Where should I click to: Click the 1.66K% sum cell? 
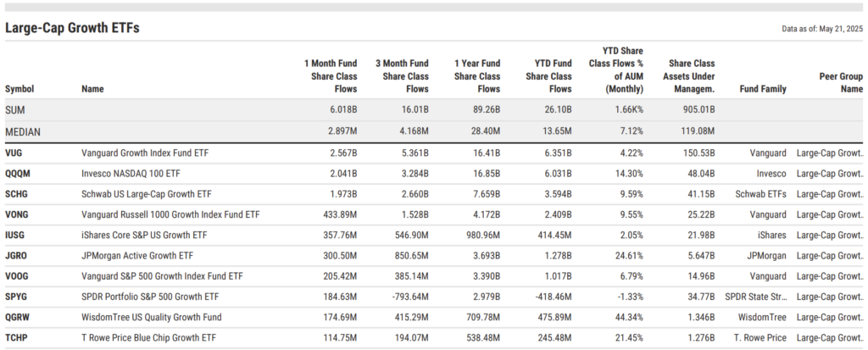click(629, 110)
